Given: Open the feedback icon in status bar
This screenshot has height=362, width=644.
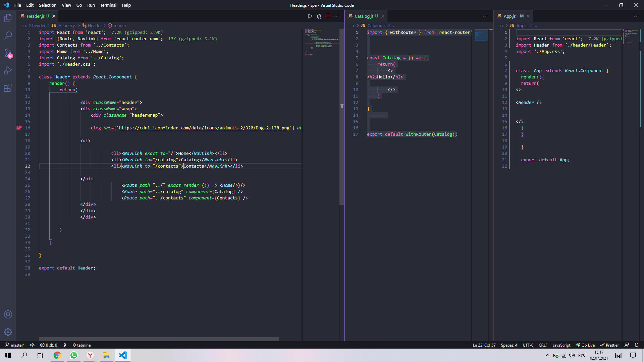Looking at the screenshot, I should click(x=627, y=345).
